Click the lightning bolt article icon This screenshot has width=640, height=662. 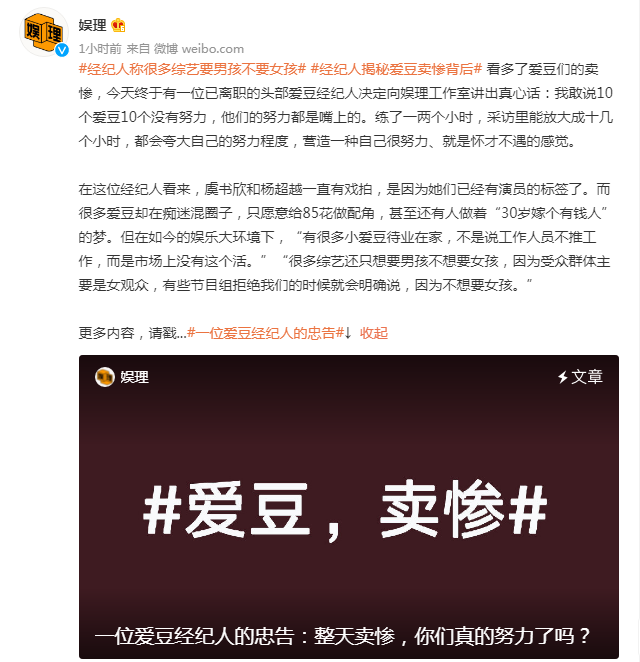pyautogui.click(x=562, y=377)
